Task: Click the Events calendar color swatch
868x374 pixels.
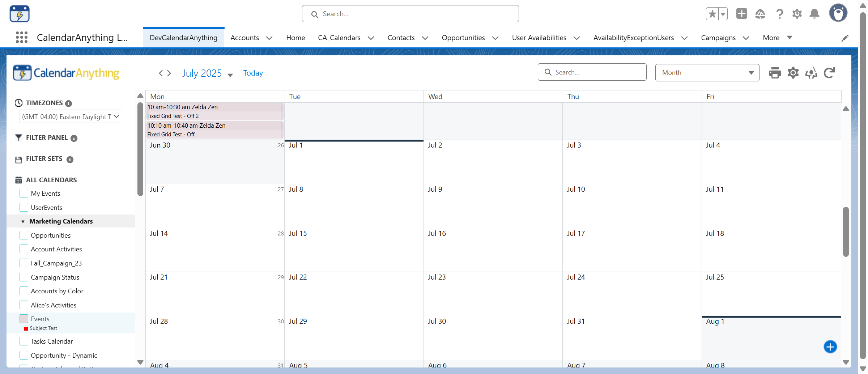Action: coord(24,319)
